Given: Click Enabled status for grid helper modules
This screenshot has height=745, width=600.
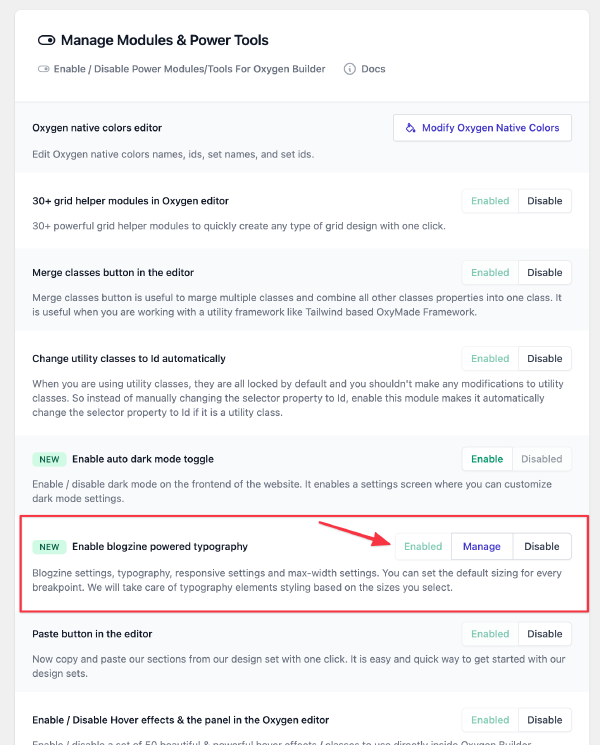Looking at the screenshot, I should 490,200.
